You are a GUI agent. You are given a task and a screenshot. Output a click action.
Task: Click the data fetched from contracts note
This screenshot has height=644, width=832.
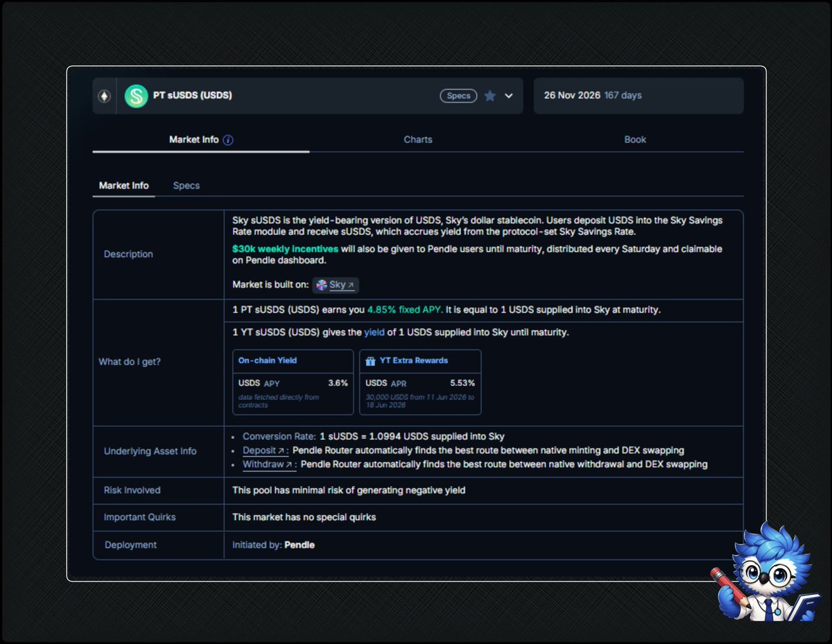pos(279,401)
